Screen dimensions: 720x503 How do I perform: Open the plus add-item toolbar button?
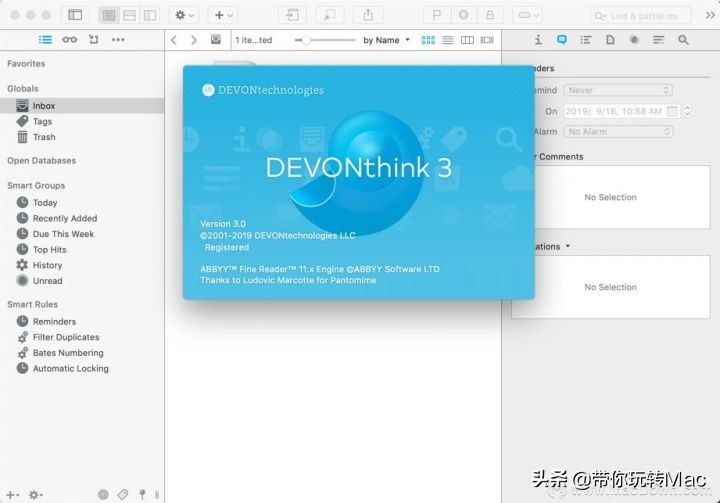(220, 15)
